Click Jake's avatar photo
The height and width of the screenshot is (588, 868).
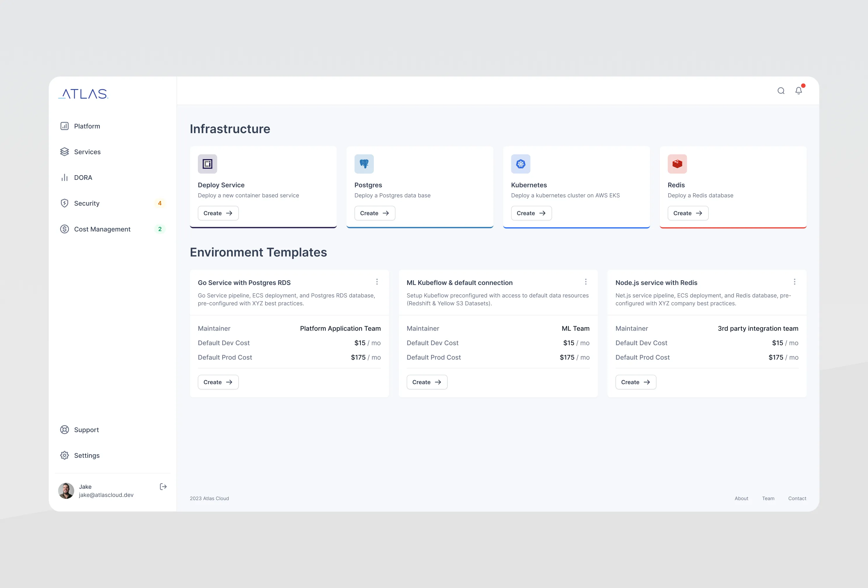pos(66,491)
